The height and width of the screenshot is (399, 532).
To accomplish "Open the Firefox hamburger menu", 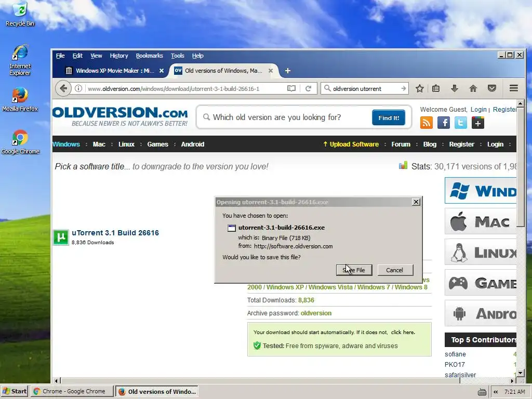I will pyautogui.click(x=514, y=88).
